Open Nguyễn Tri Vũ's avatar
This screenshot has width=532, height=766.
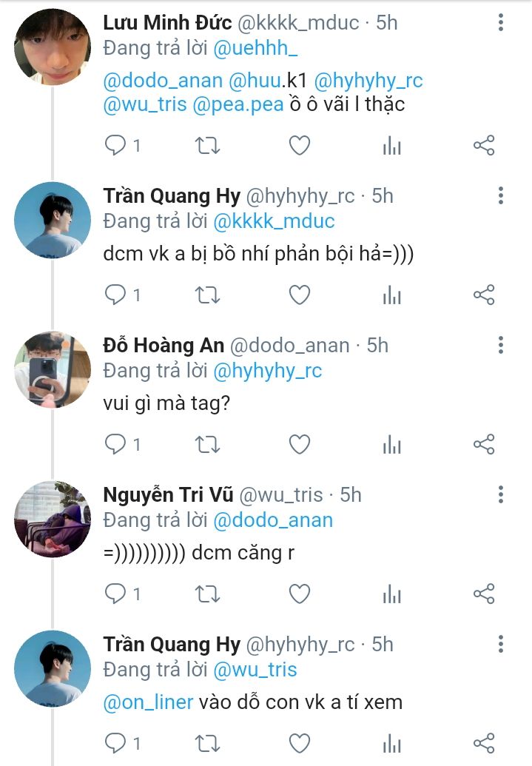pos(53,519)
